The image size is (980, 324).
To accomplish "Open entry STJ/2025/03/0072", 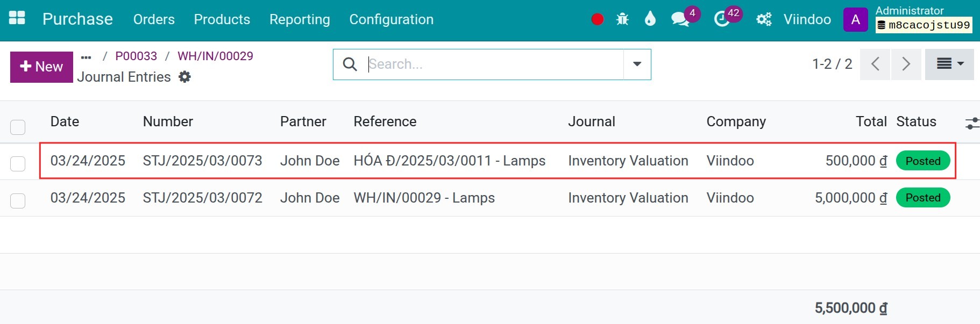I will coord(202,198).
